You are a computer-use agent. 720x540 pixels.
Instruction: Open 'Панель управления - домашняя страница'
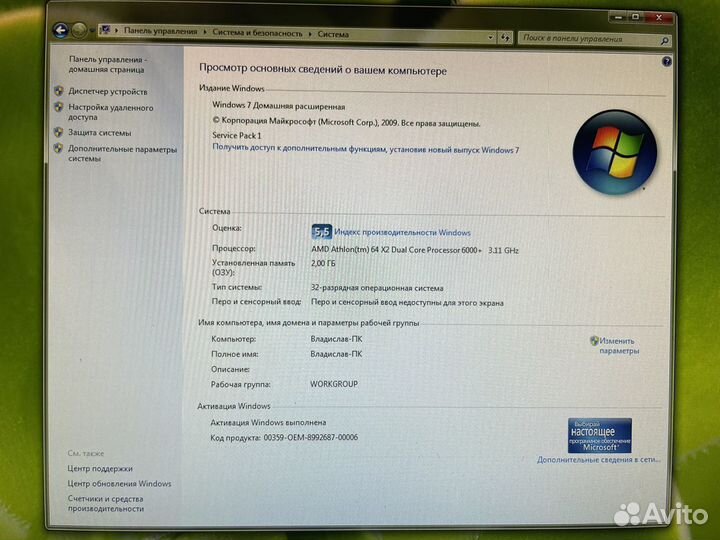coord(107,64)
